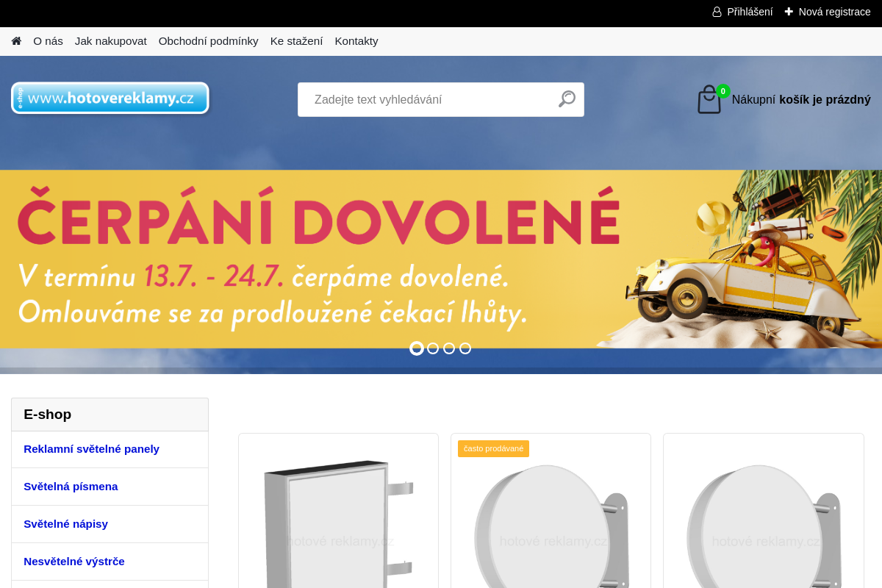Click the E-shop sidebar heading

click(x=110, y=415)
